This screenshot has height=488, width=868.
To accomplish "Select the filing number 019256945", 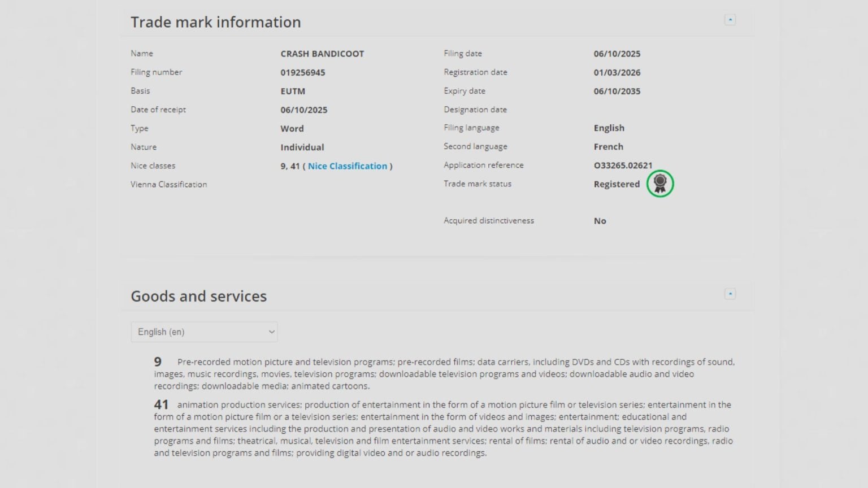I will point(303,72).
